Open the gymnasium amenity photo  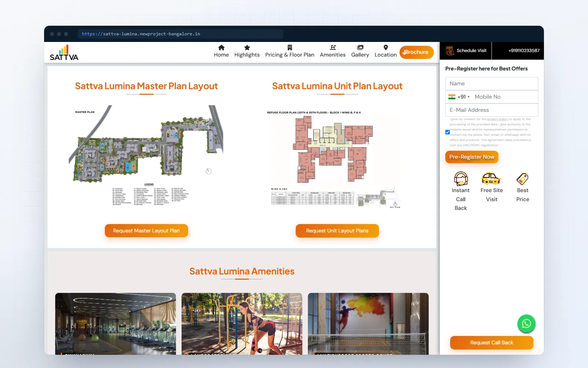[x=115, y=324]
